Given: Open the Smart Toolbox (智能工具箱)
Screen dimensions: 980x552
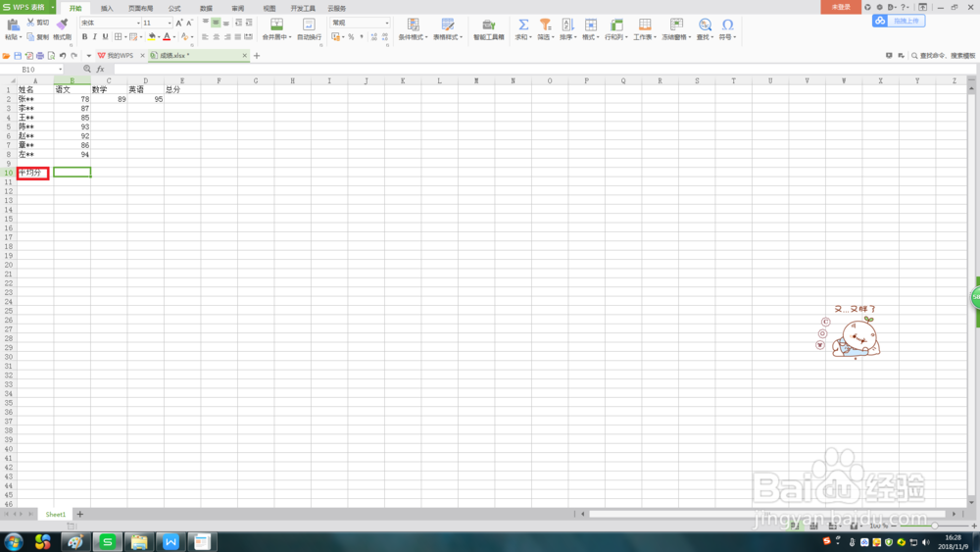Looking at the screenshot, I should tap(489, 28).
